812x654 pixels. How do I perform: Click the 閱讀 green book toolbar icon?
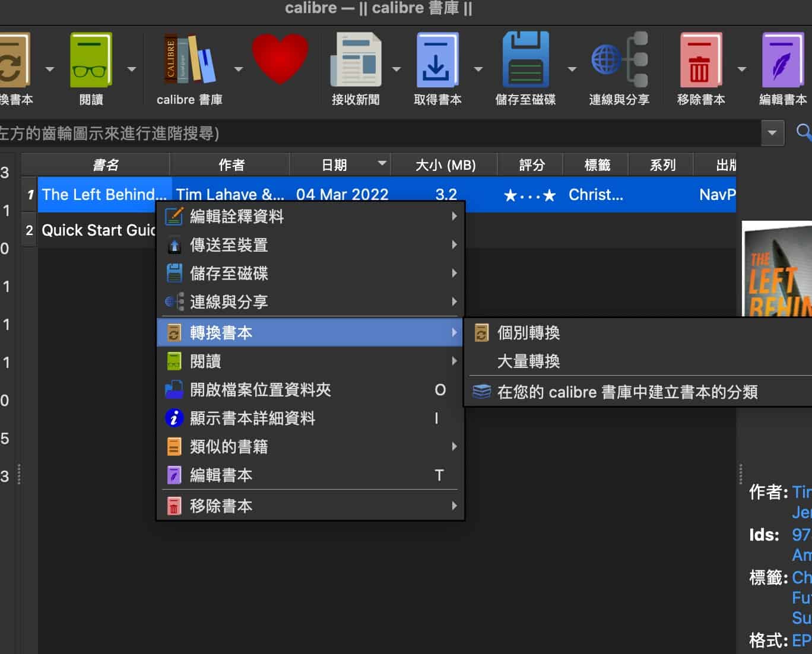91,61
